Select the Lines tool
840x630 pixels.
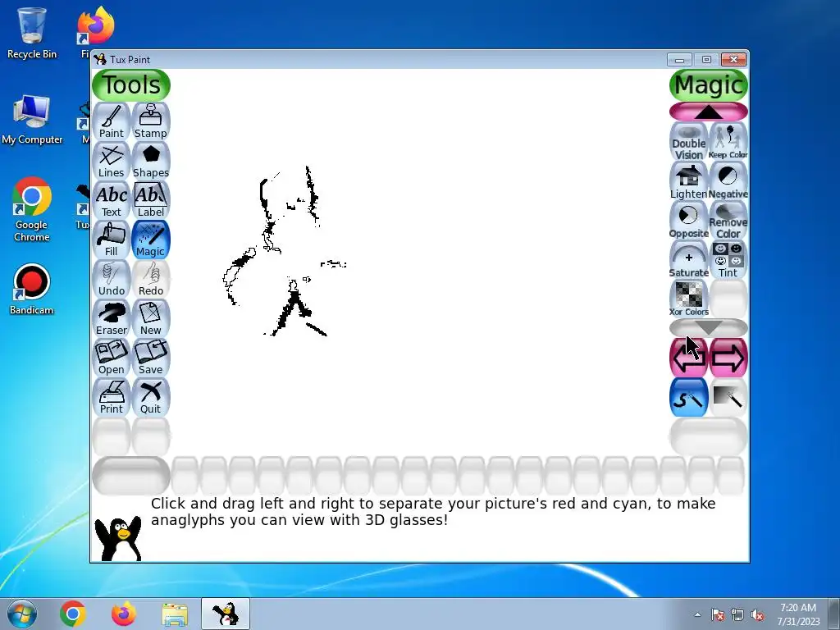[x=112, y=161]
